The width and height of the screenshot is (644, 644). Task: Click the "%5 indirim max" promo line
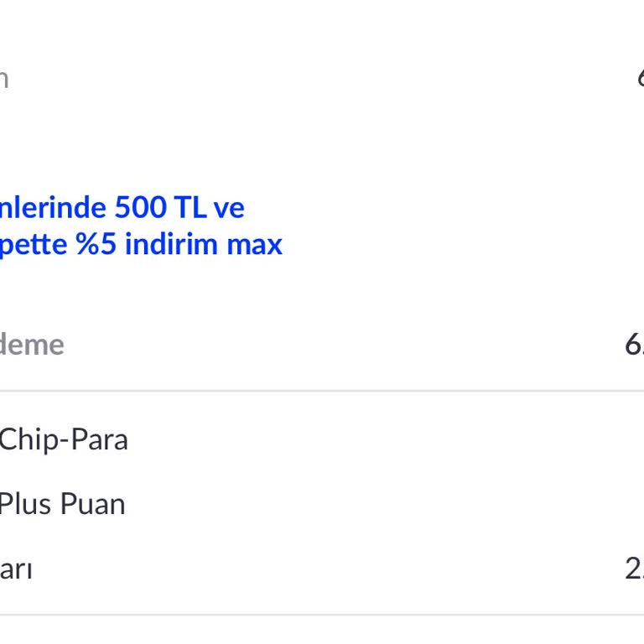click(141, 244)
